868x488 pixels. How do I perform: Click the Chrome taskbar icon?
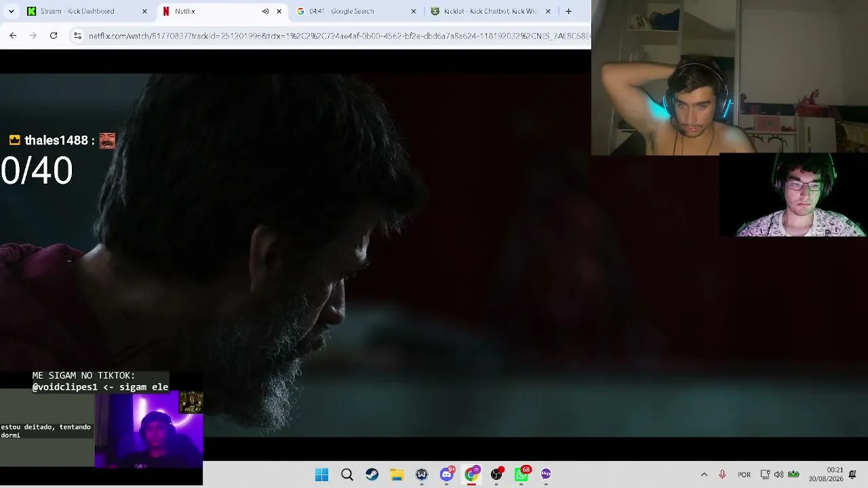(471, 474)
